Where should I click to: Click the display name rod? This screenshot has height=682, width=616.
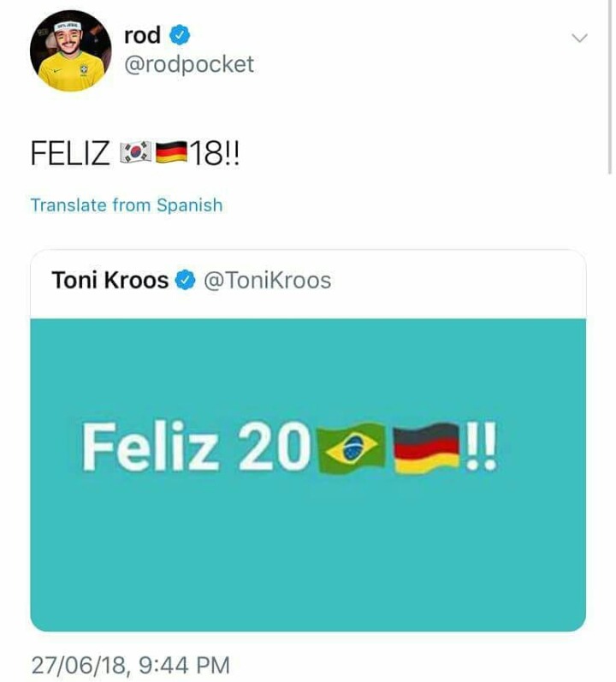142,35
